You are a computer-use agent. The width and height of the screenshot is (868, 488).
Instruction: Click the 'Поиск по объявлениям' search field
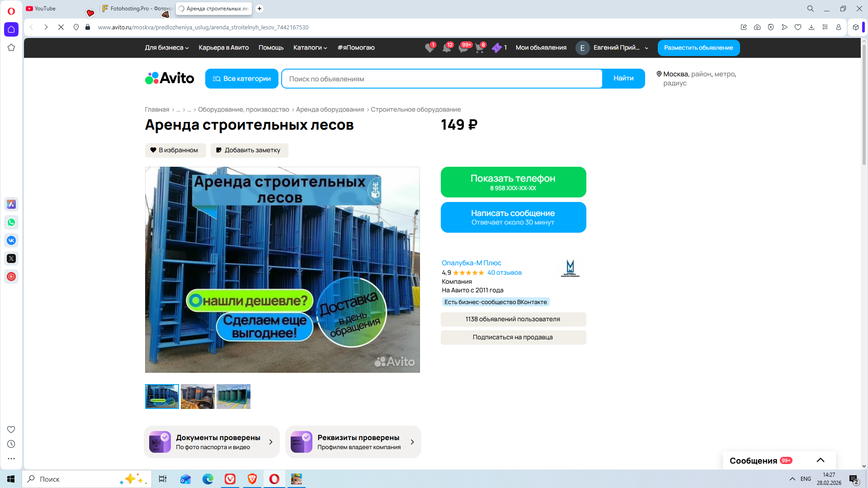click(441, 79)
